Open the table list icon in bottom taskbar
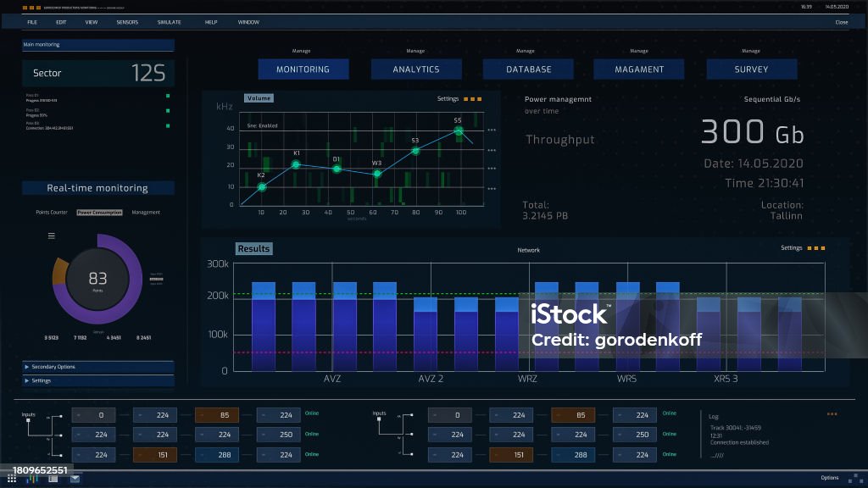This screenshot has width=868, height=488. pyautogui.click(x=53, y=479)
